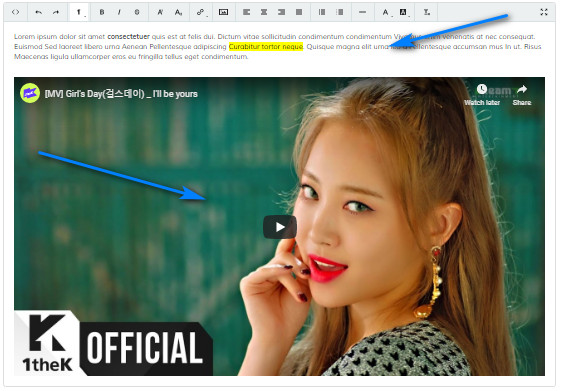Toggle bold formatting
The image size is (561, 391).
click(x=102, y=12)
